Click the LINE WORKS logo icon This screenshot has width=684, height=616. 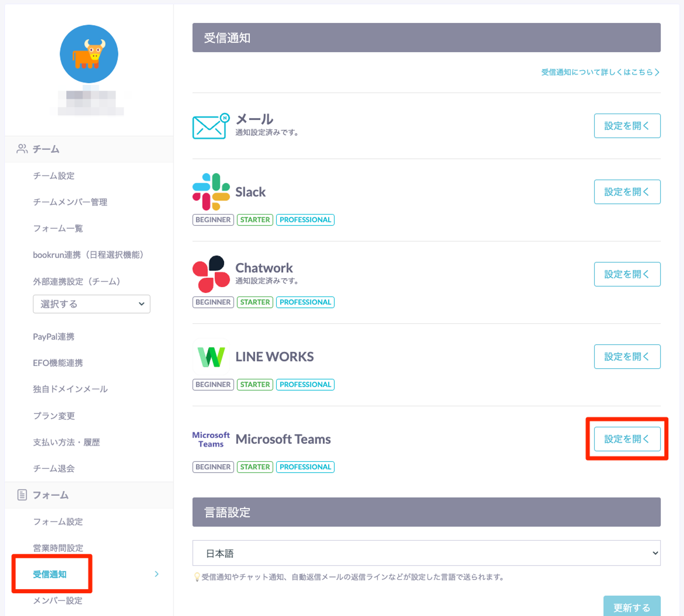[211, 357]
